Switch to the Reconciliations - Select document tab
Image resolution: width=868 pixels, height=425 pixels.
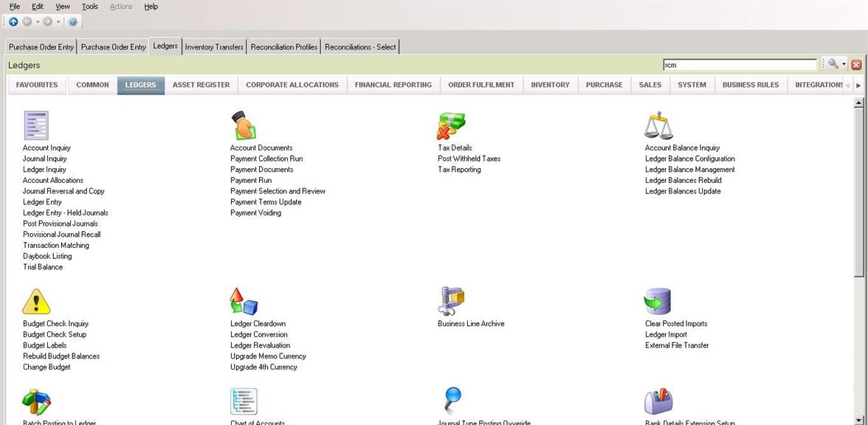click(360, 47)
